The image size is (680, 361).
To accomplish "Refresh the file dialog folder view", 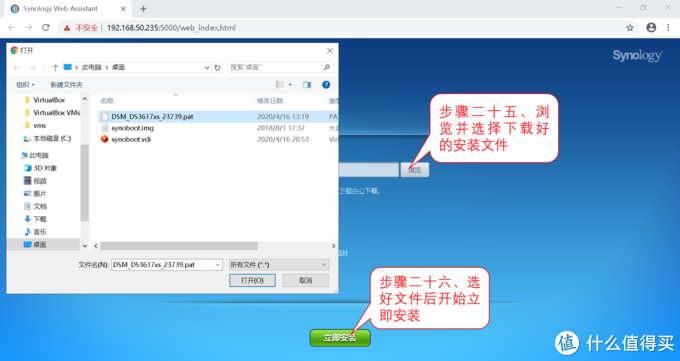I will [x=218, y=67].
